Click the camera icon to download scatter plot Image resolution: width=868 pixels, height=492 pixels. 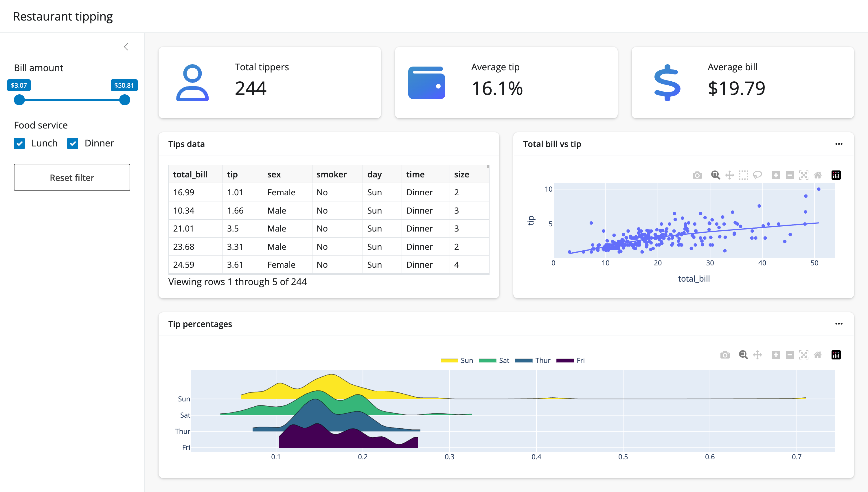click(x=698, y=175)
